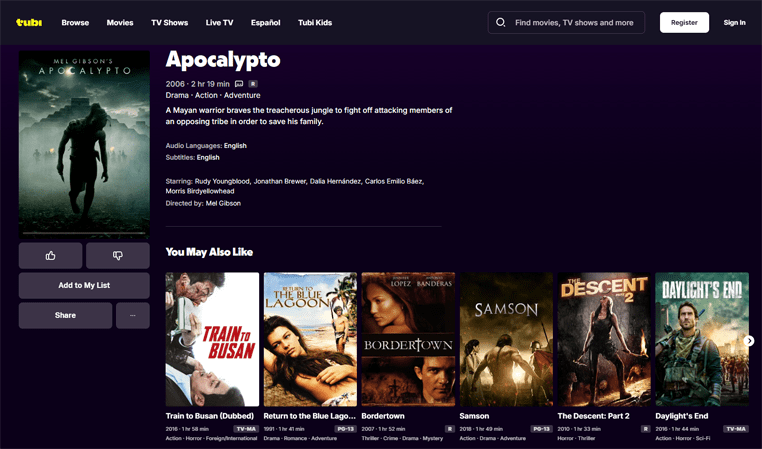Click the Apocalypto heading

(x=223, y=60)
